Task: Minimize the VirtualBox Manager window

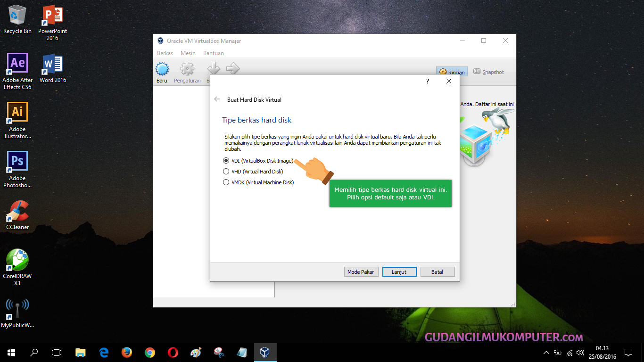Action: 462,41
